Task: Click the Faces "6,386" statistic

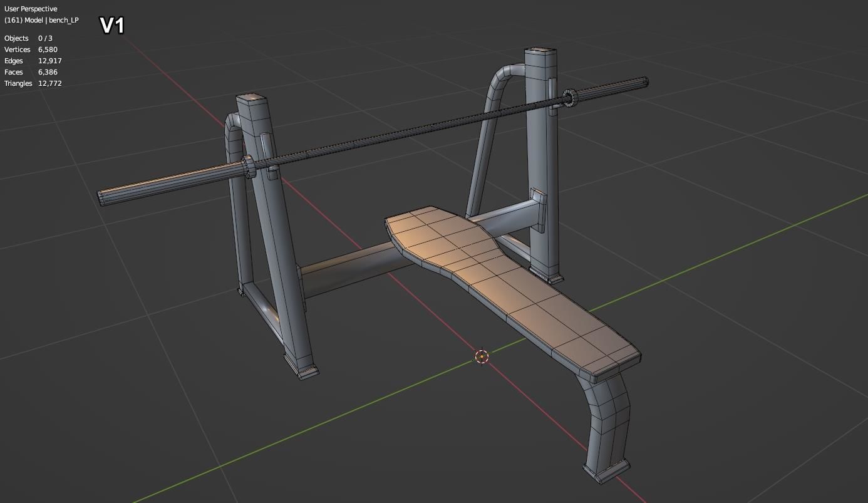Action: click(48, 72)
